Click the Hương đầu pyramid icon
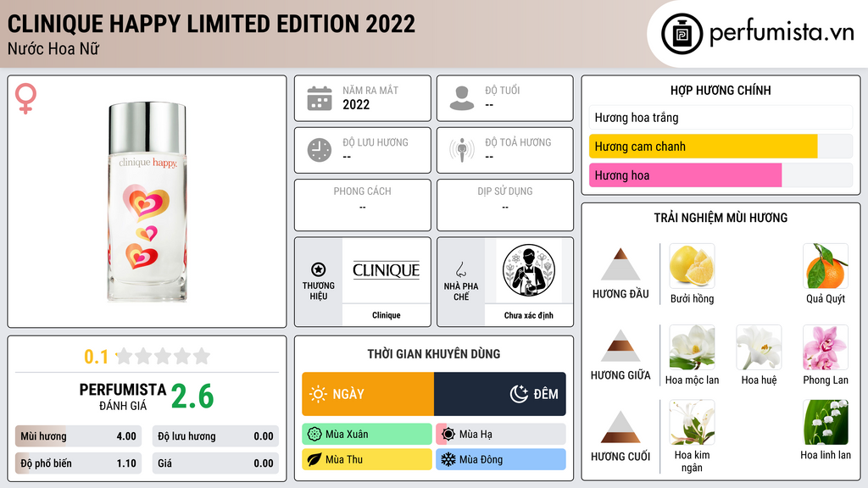 coord(620,264)
